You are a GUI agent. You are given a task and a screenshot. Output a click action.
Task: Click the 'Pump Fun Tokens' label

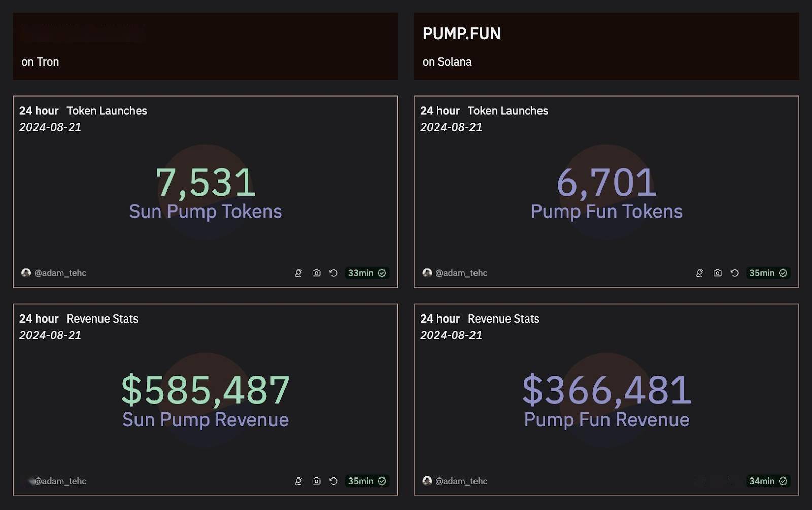tap(606, 212)
